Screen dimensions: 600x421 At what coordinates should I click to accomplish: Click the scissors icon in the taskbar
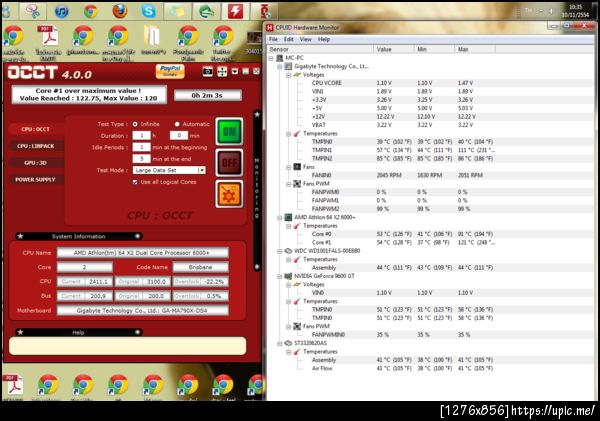[x=33, y=11]
